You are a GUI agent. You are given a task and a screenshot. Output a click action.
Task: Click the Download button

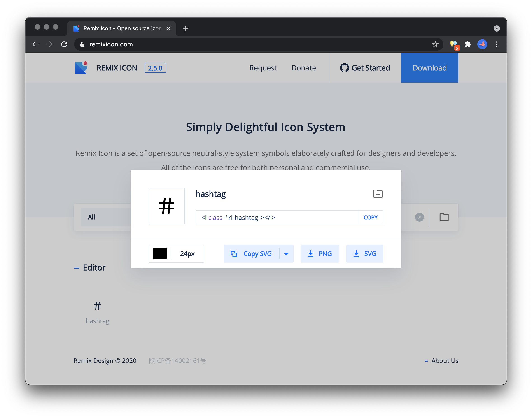click(x=429, y=68)
